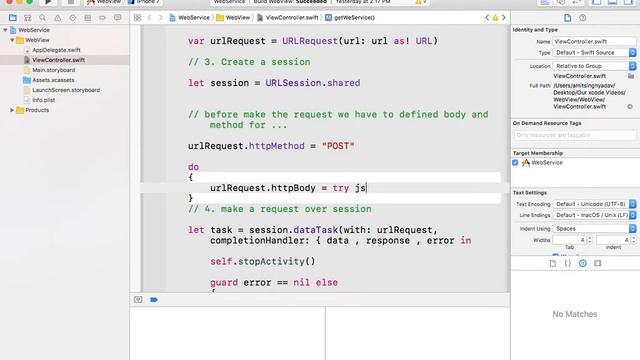
Task: Click the jump bar warning icon
Action: (495, 18)
